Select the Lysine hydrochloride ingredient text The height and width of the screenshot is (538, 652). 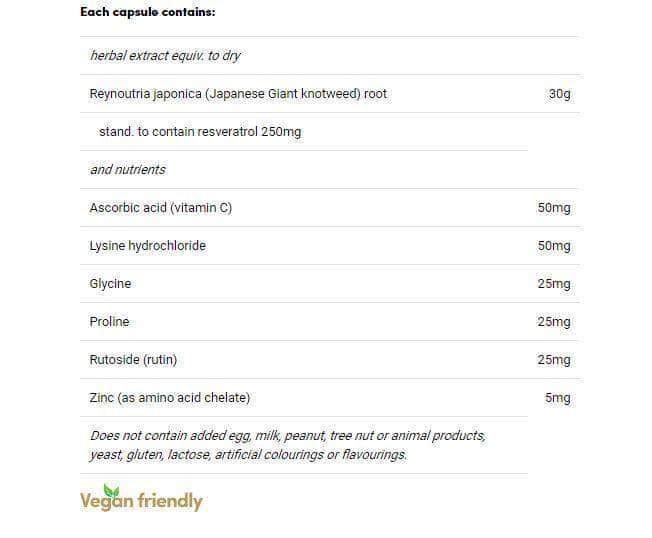(x=147, y=246)
